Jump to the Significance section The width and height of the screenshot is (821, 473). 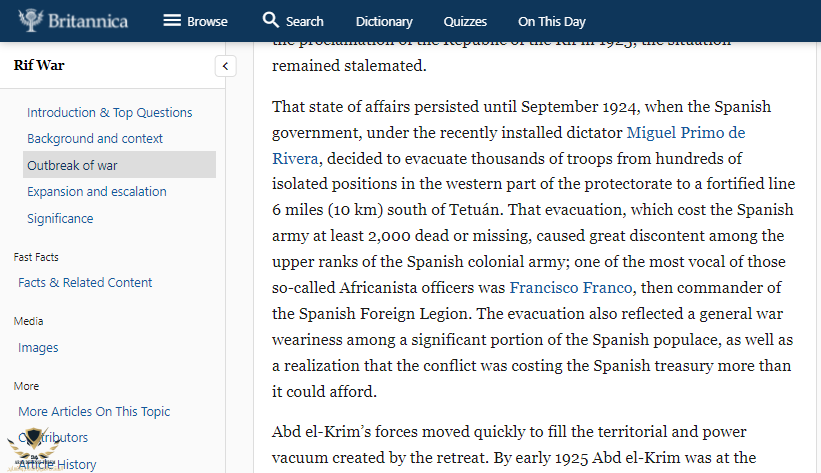(60, 219)
